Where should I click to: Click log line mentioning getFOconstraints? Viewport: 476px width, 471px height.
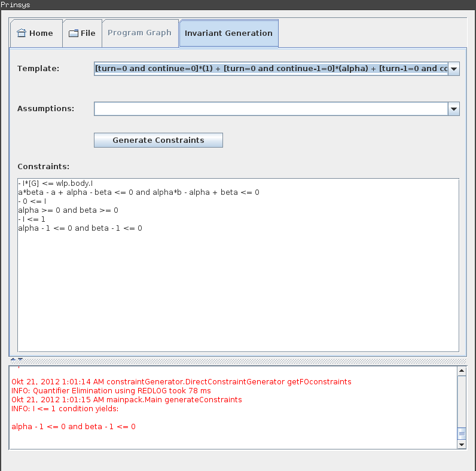(181, 382)
